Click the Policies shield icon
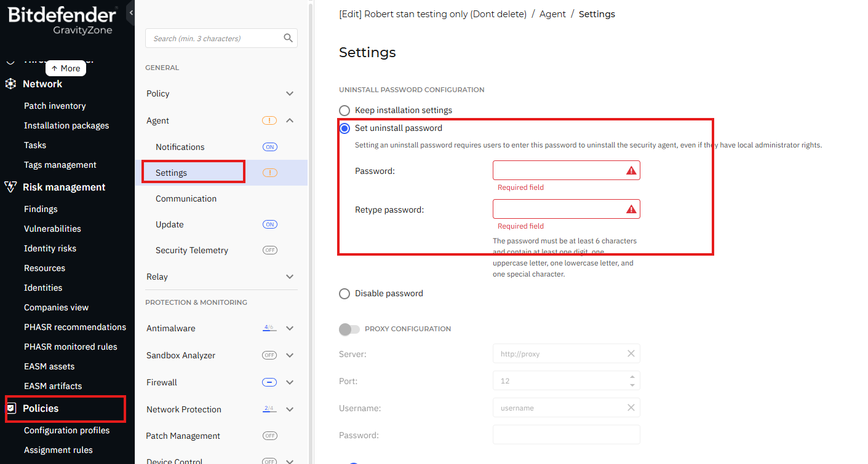Screen dimensions: 868x464 tap(10, 408)
